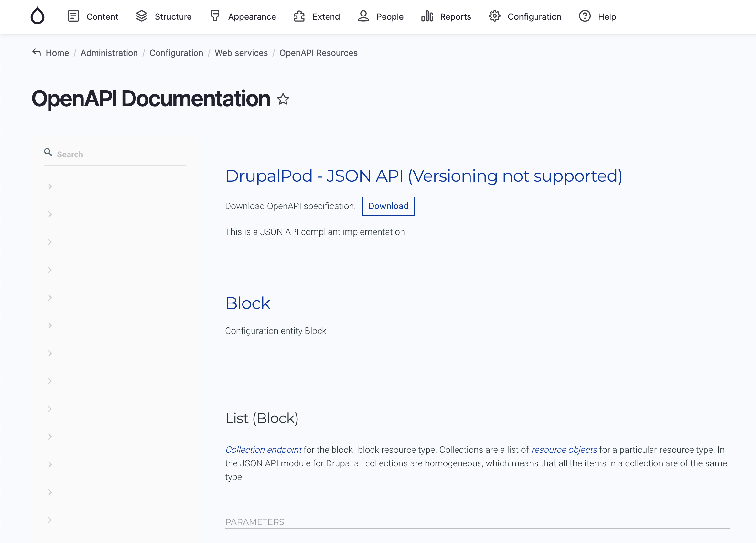The height and width of the screenshot is (543, 756).
Task: Expand the first chevron in sidebar
Action: (x=50, y=186)
